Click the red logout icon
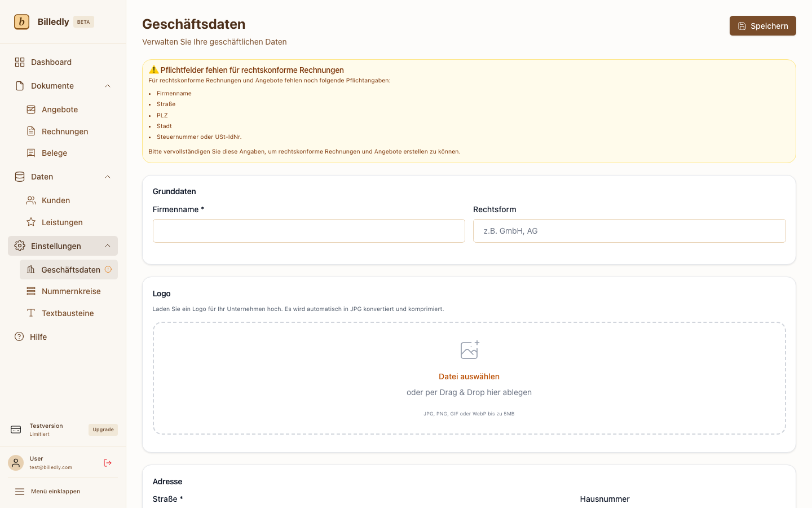 coord(107,463)
